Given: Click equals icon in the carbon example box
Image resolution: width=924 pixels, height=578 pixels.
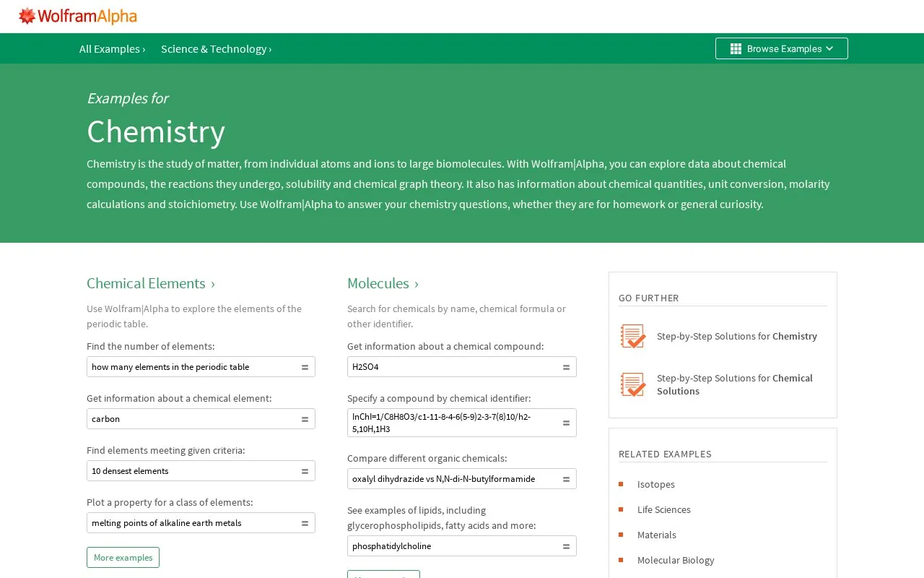Looking at the screenshot, I should click(x=305, y=419).
